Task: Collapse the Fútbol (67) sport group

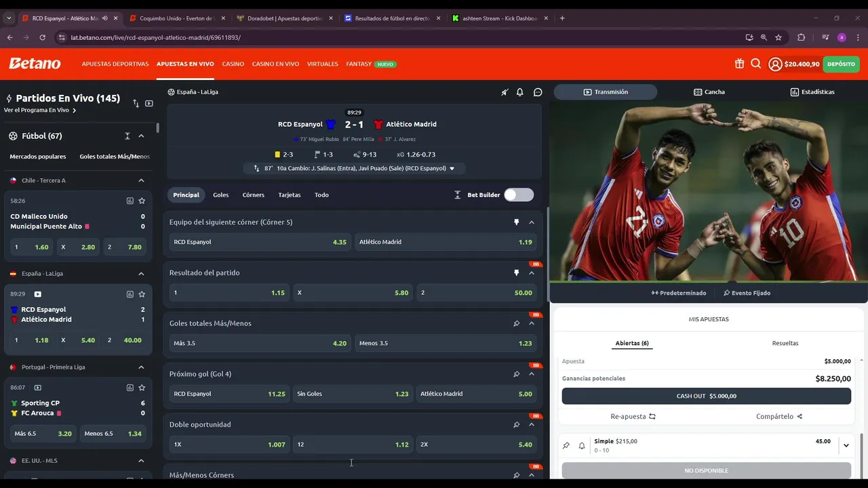Action: point(141,136)
